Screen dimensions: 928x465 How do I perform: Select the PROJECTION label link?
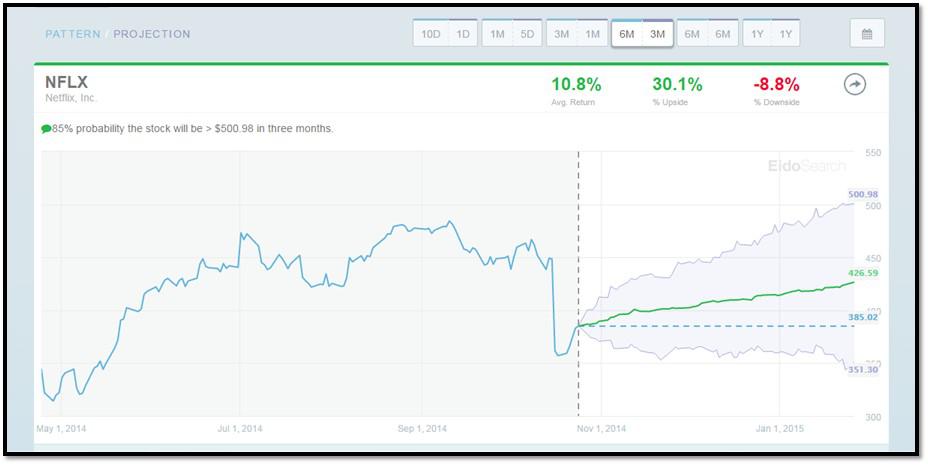point(152,34)
